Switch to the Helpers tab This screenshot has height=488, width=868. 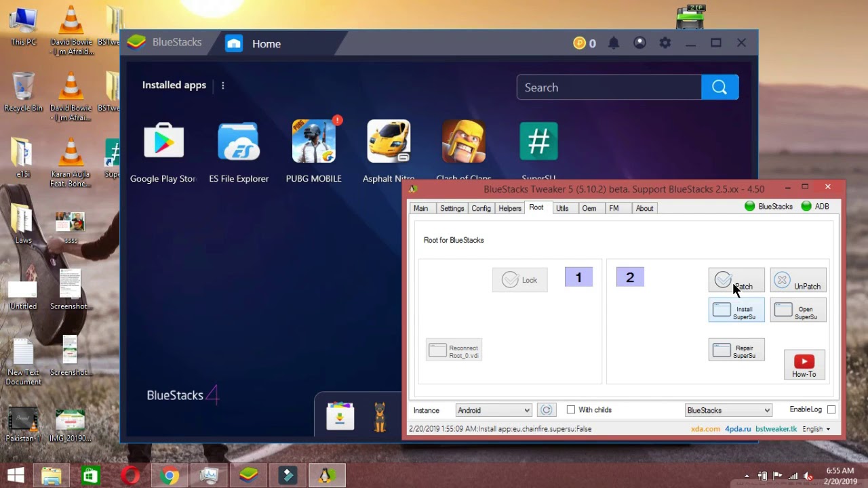tap(510, 208)
